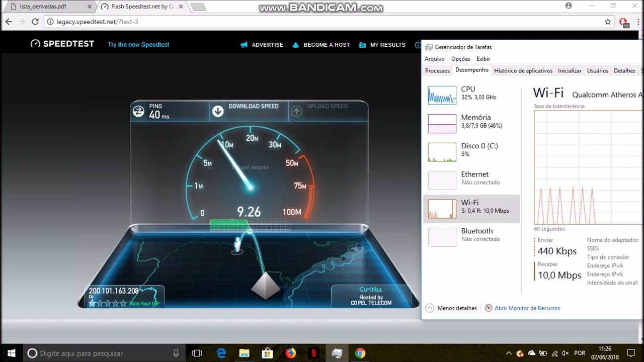Open Microsoft Store from the taskbar
This screenshot has width=644, height=362.
coord(267,353)
